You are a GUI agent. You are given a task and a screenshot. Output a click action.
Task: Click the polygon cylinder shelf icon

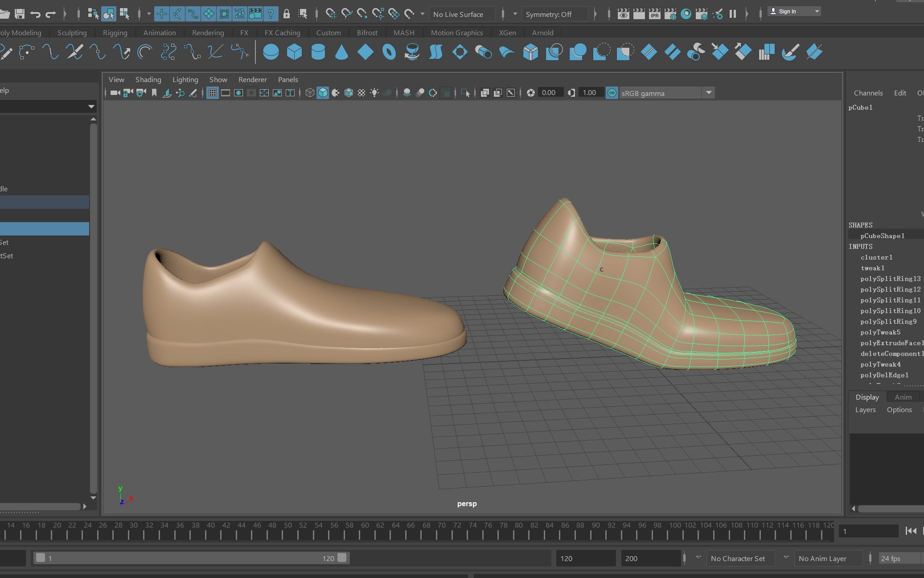click(x=318, y=52)
